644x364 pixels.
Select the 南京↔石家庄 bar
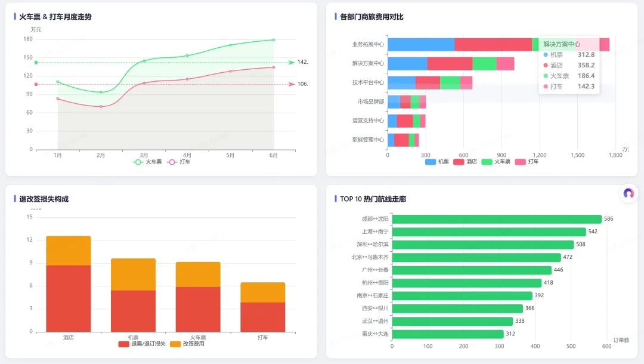coord(462,295)
